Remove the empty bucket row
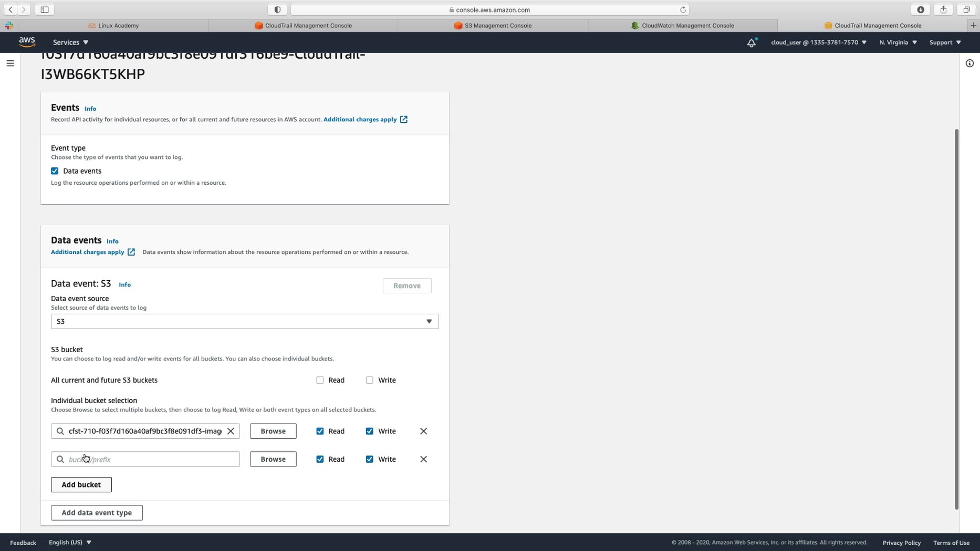This screenshot has width=980, height=551. point(424,459)
